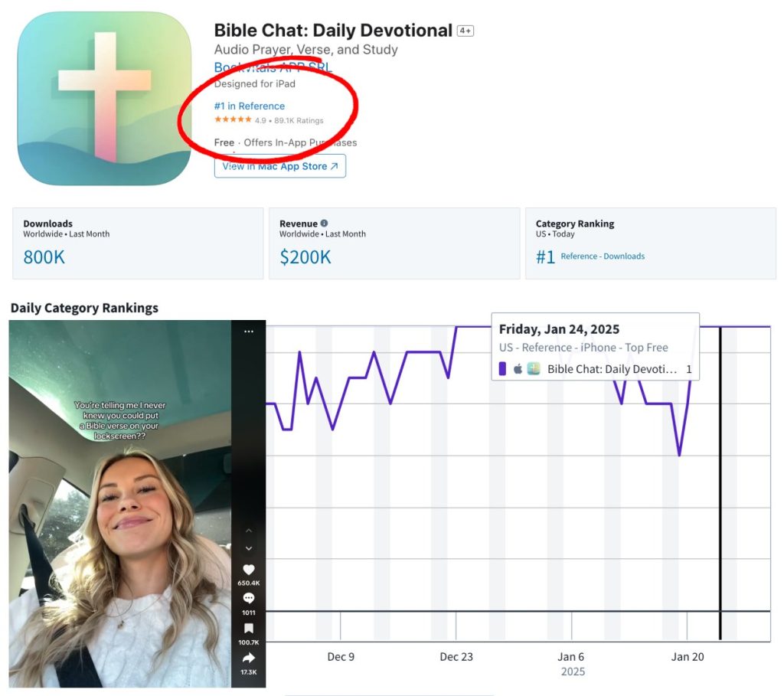Open the #1 in Reference link
784x696 pixels.
[x=250, y=106]
